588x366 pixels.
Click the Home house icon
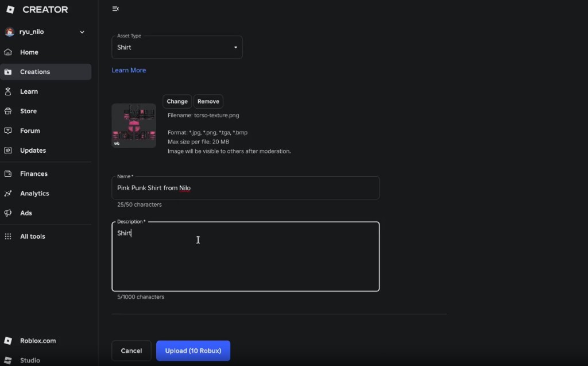8,52
